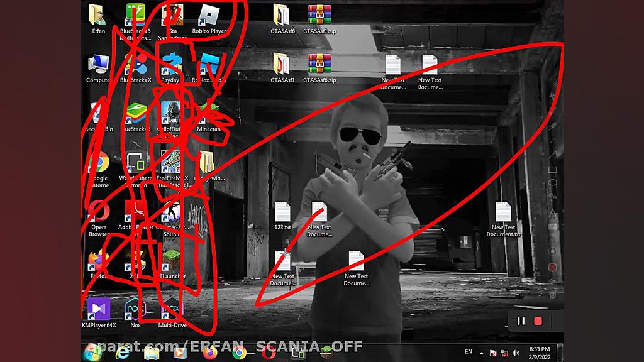Launch the Gta San Andreas shortcut
Screen dimensions: 644x362
click(172, 15)
